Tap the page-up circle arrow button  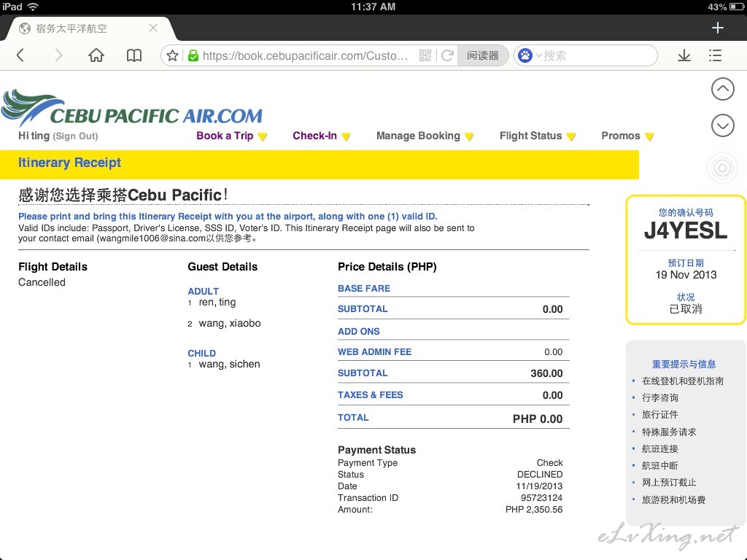click(x=722, y=89)
